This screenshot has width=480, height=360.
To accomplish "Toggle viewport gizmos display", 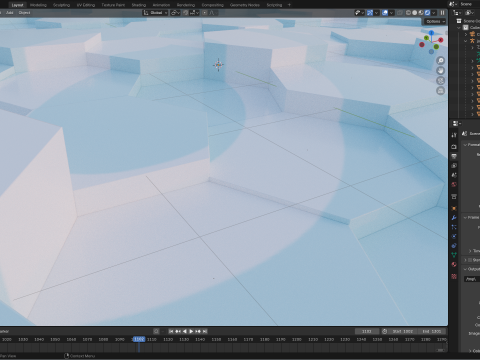I will click(370, 13).
